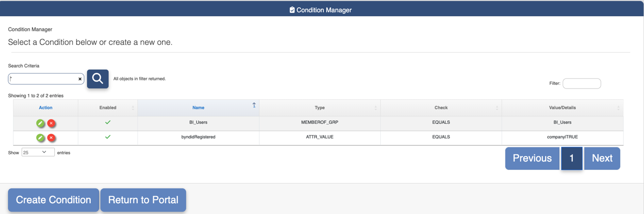Click the ATTR_VALUE type cell
Viewport: 644px width, 214px height.
320,137
